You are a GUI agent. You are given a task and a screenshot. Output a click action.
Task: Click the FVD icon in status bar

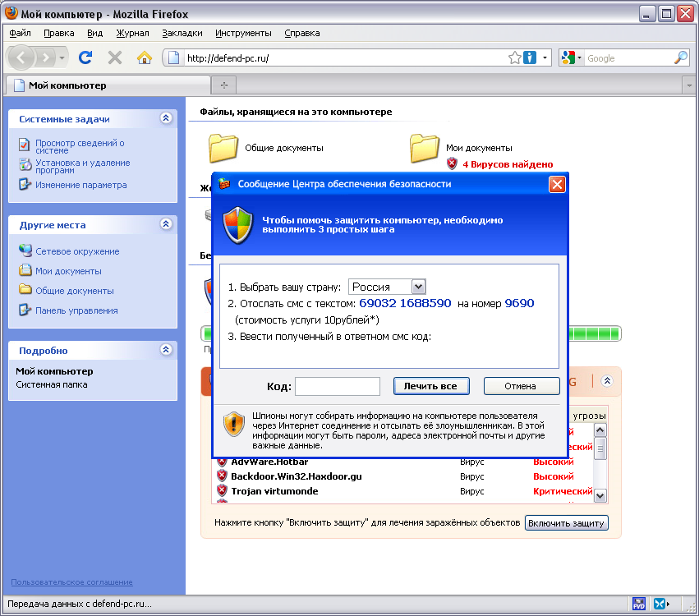(x=639, y=604)
